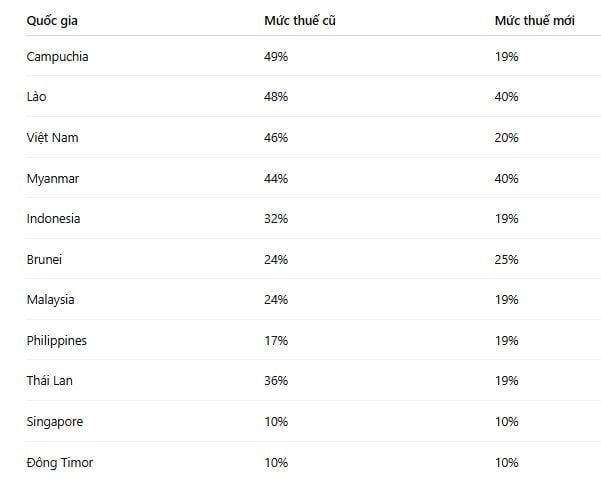Viewport: 601px width, 480px height.
Task: Click Philippines' old tax rate 17%
Action: point(276,340)
